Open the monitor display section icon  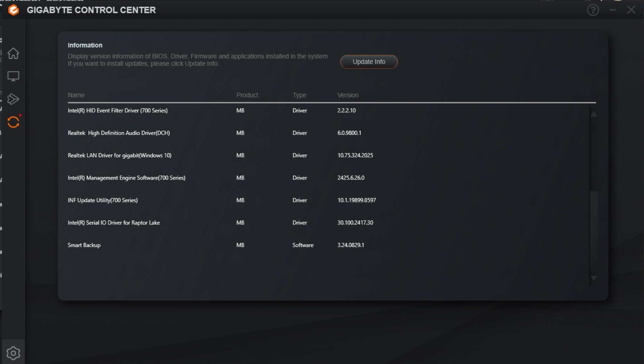point(13,76)
